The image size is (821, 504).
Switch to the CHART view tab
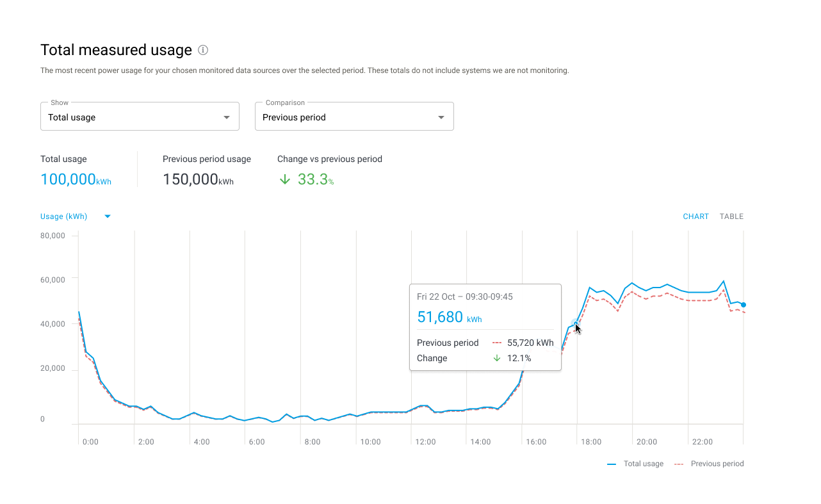[x=695, y=216]
